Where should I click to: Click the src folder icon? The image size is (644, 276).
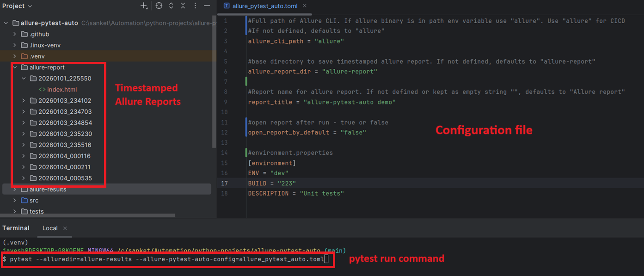point(25,201)
